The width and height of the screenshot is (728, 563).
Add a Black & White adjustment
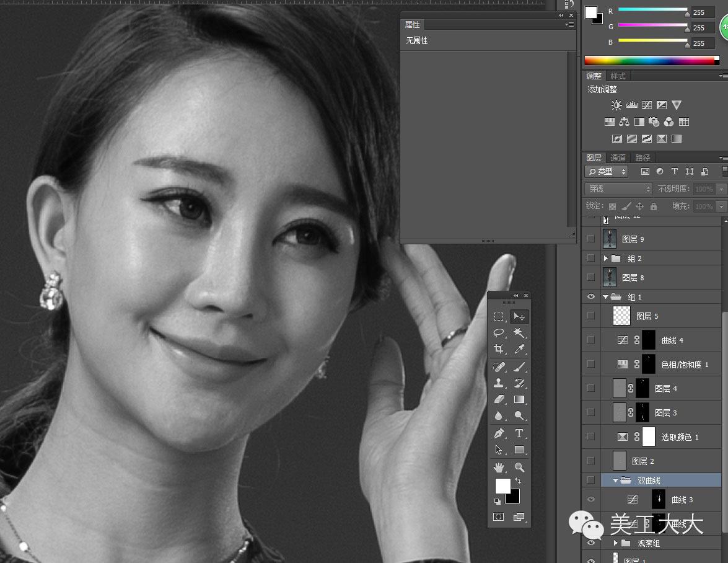[x=639, y=122]
